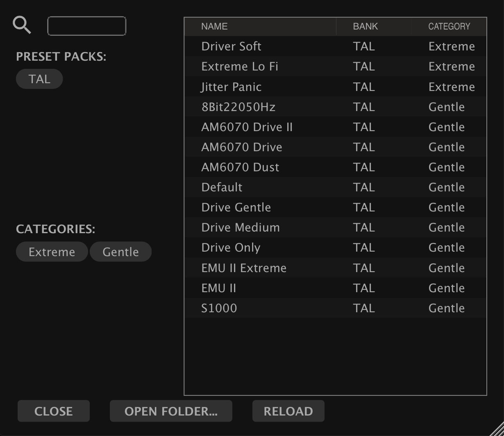Image resolution: width=504 pixels, height=436 pixels.
Task: Load the Extreme Lo Fi preset
Action: tap(240, 66)
